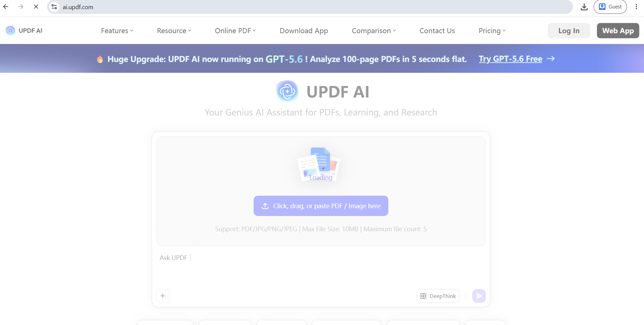Image resolution: width=644 pixels, height=325 pixels.
Task: Click the Log In button
Action: tap(569, 31)
